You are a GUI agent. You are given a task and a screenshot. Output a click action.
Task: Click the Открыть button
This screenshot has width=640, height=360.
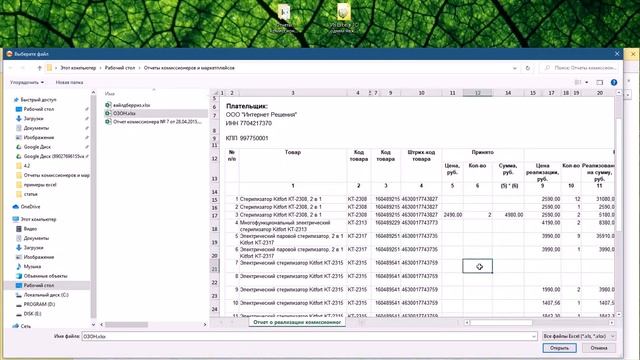click(559, 348)
